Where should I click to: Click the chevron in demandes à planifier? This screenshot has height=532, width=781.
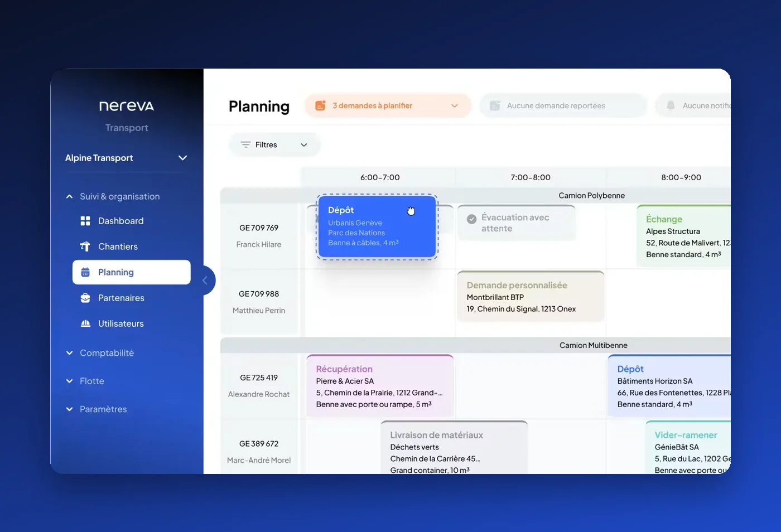455,105
